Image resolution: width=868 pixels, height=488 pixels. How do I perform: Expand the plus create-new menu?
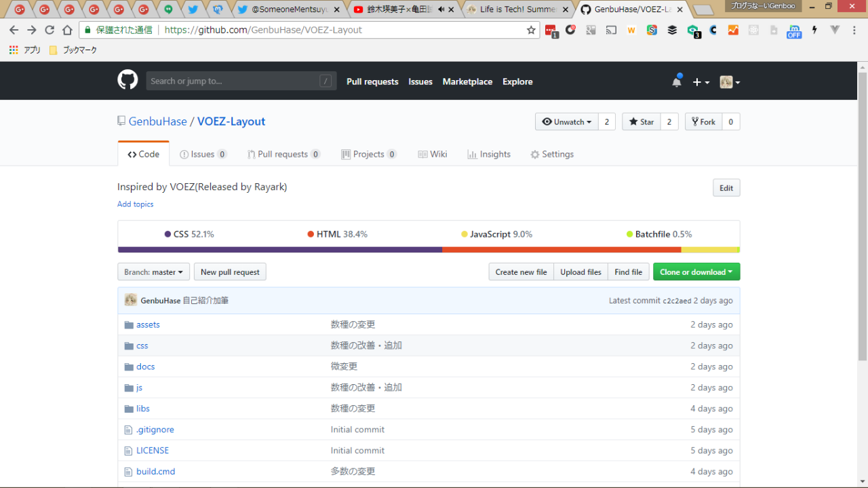tap(701, 82)
